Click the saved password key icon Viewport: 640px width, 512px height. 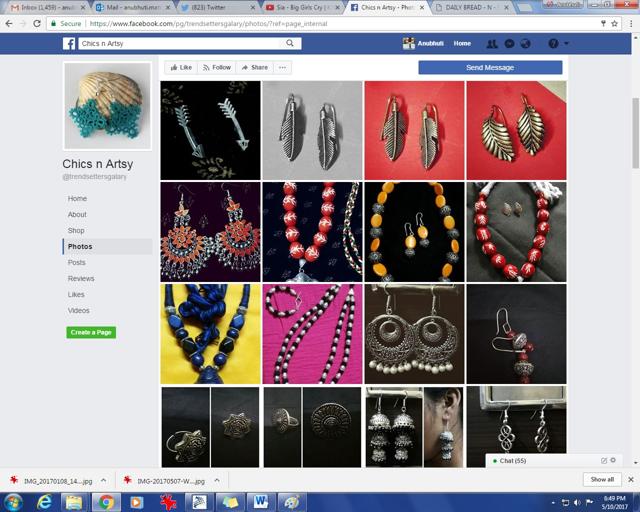tap(603, 24)
